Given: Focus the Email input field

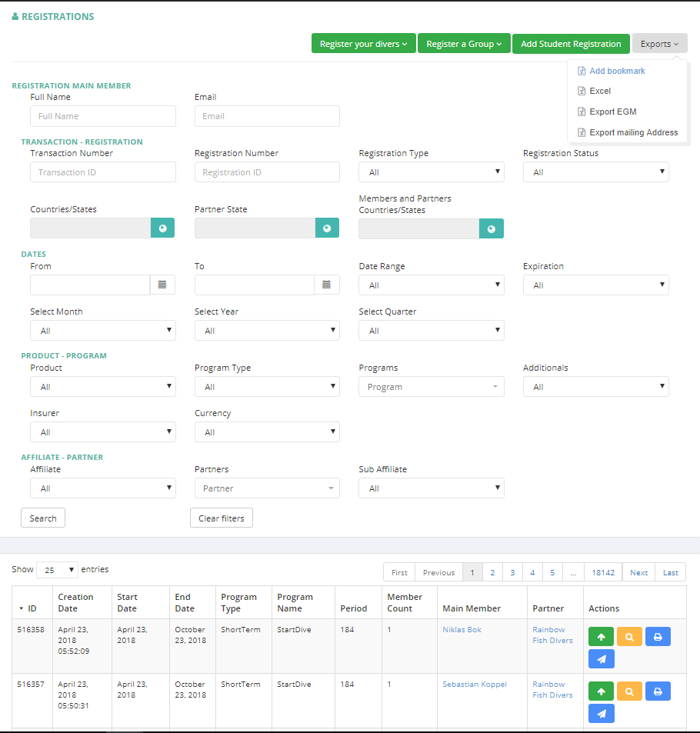Looking at the screenshot, I should tap(267, 116).
